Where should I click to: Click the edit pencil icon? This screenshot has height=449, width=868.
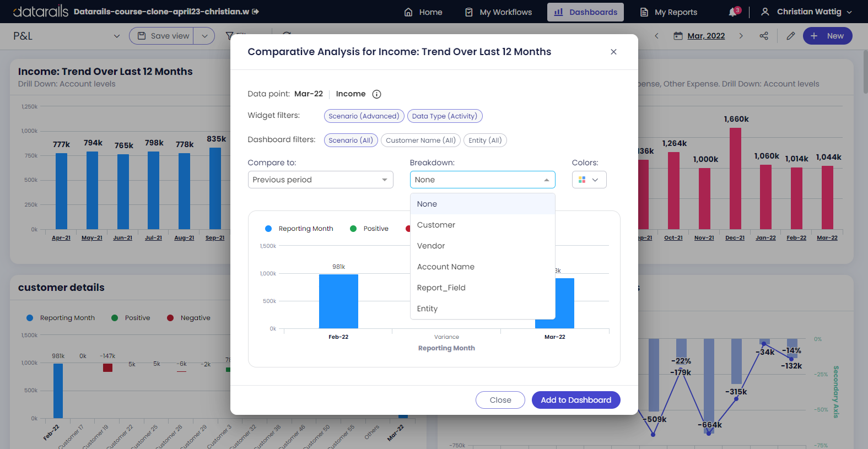point(790,36)
